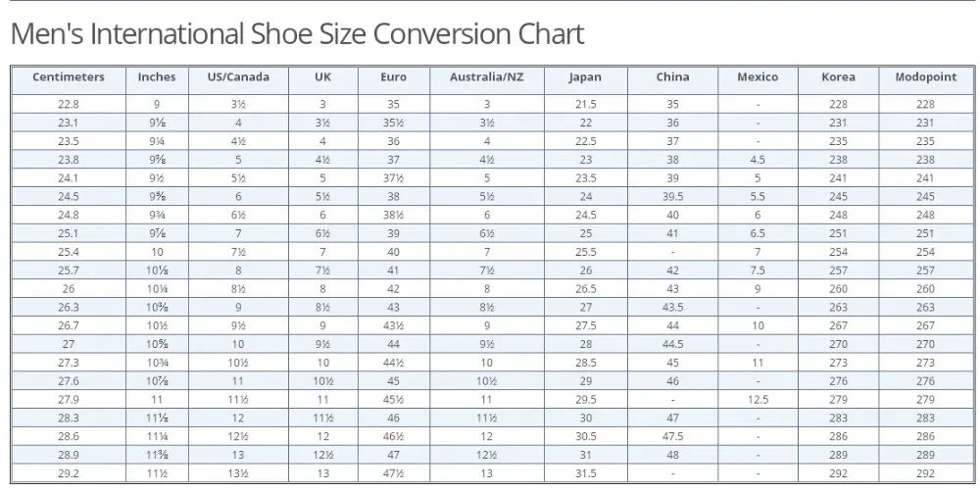Image resolution: width=980 pixels, height=493 pixels.
Task: Click the chart title heading text
Action: [x=298, y=33]
